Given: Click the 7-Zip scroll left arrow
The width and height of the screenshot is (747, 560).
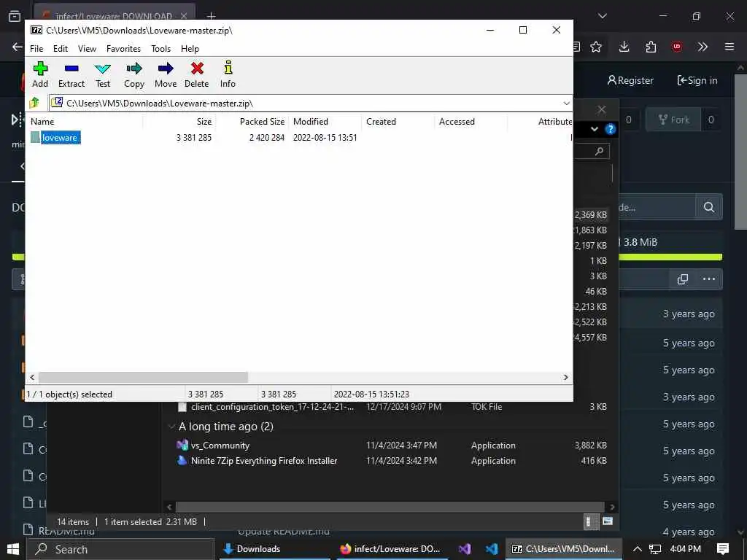Looking at the screenshot, I should (32, 377).
